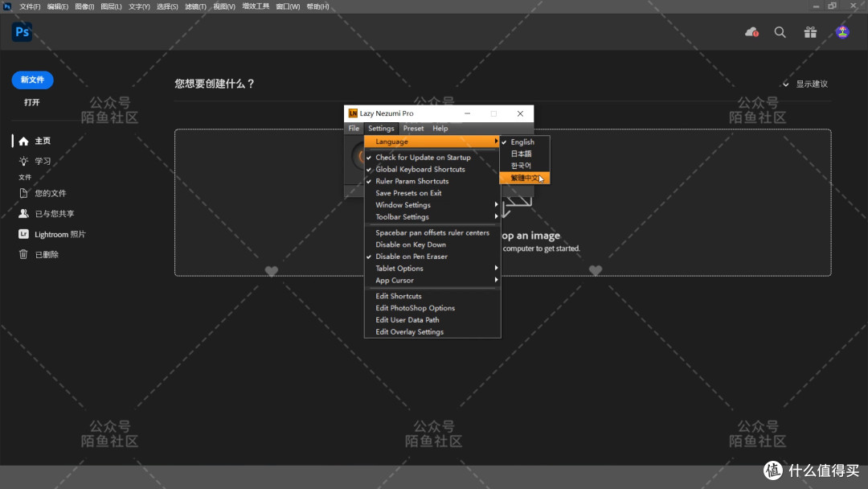Image resolution: width=868 pixels, height=489 pixels.
Task: Choose Edit Overlay Settings entry
Action: click(432, 331)
